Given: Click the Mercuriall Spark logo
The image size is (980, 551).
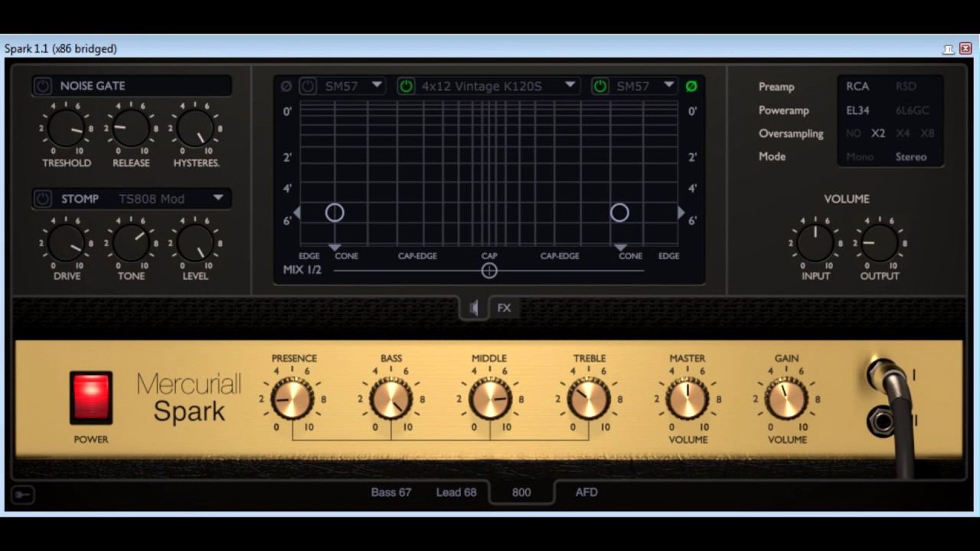Looking at the screenshot, I should pos(189,398).
